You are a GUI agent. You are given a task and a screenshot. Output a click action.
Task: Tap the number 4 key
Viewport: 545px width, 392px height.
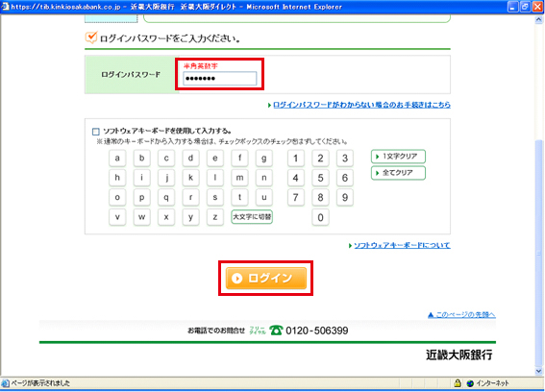(296, 178)
